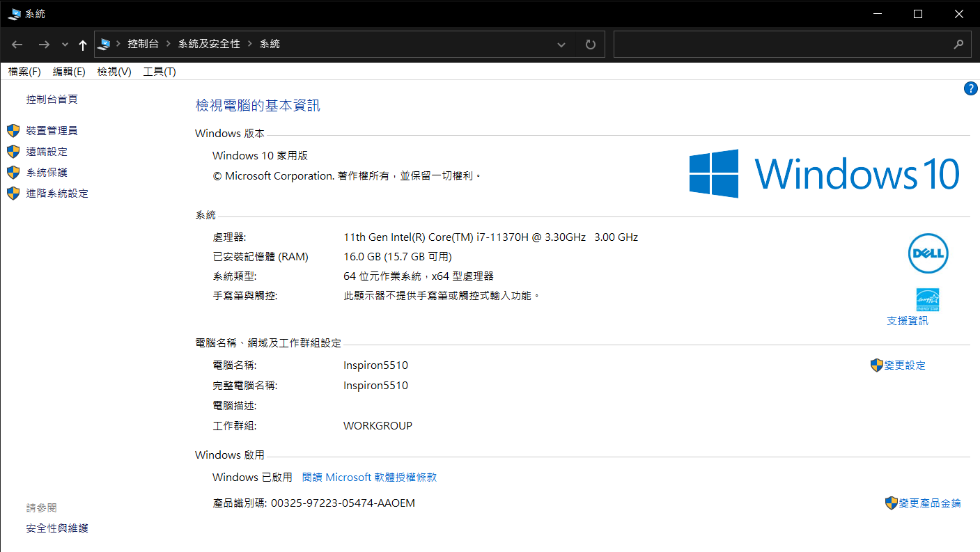Open 遠端設定 from the sidebar
This screenshot has width=980, height=552.
[47, 152]
